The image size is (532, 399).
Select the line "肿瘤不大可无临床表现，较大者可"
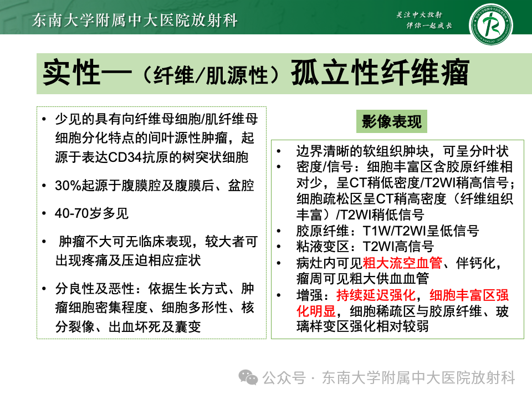(x=158, y=242)
